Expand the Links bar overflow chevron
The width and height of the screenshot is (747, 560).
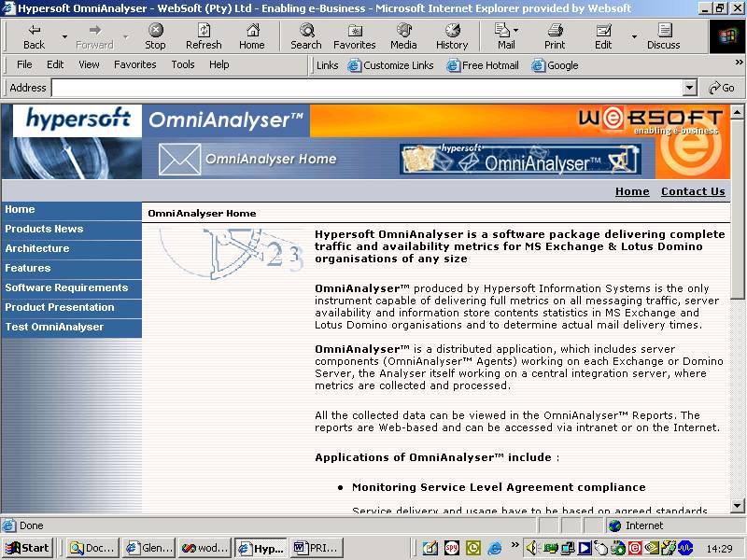[739, 62]
